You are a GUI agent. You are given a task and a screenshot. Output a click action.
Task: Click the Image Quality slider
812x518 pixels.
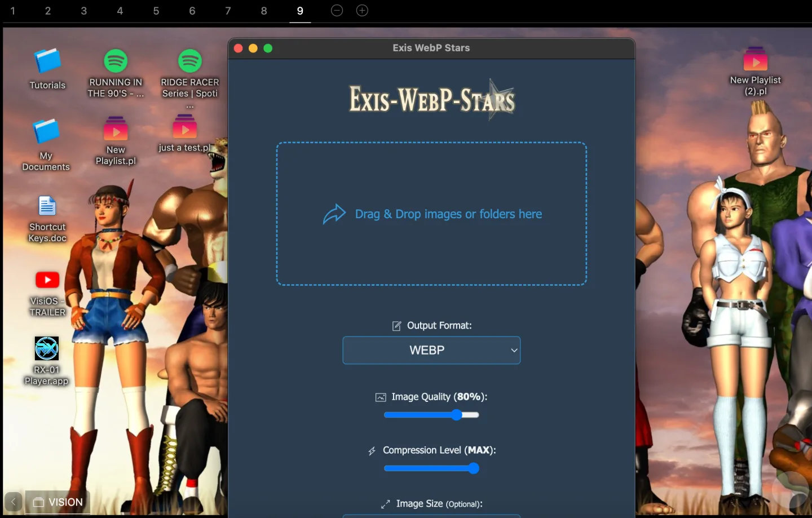click(x=431, y=415)
